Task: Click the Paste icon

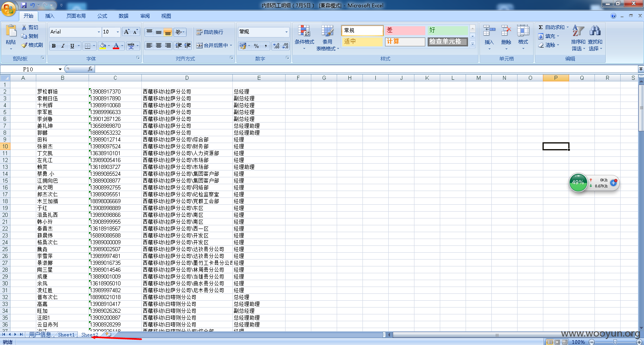Action: pyautogui.click(x=11, y=31)
